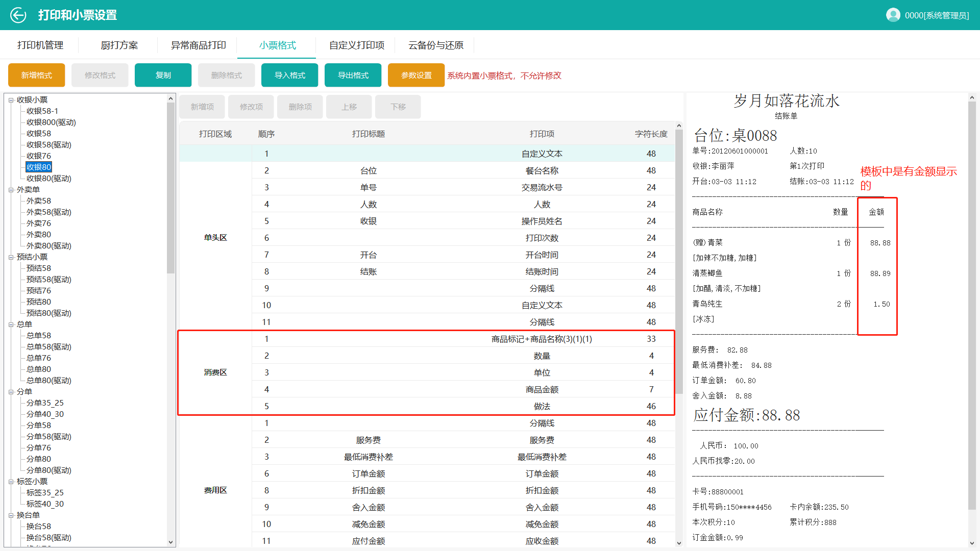The image size is (980, 551).
Task: Click the user avatar icon
Action: point(893,15)
